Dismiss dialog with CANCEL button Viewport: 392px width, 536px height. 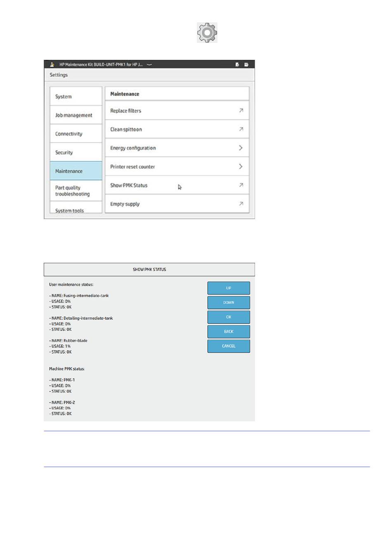(229, 346)
